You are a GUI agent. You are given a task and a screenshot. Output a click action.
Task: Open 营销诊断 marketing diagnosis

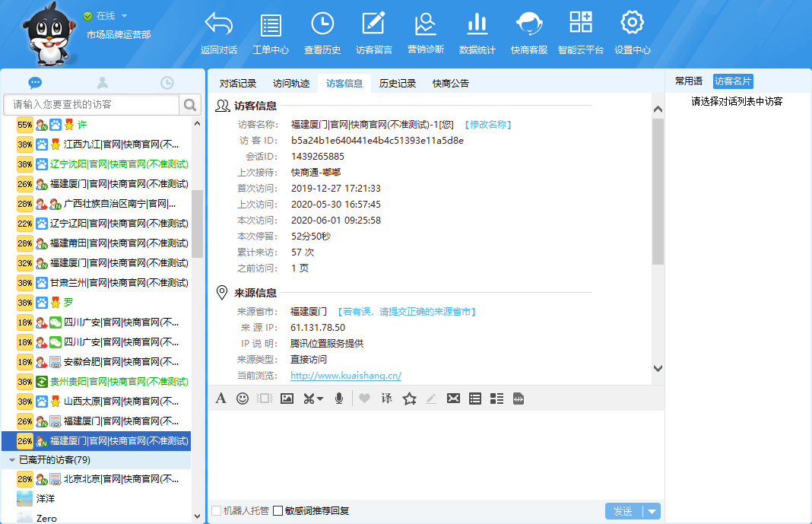[426, 33]
